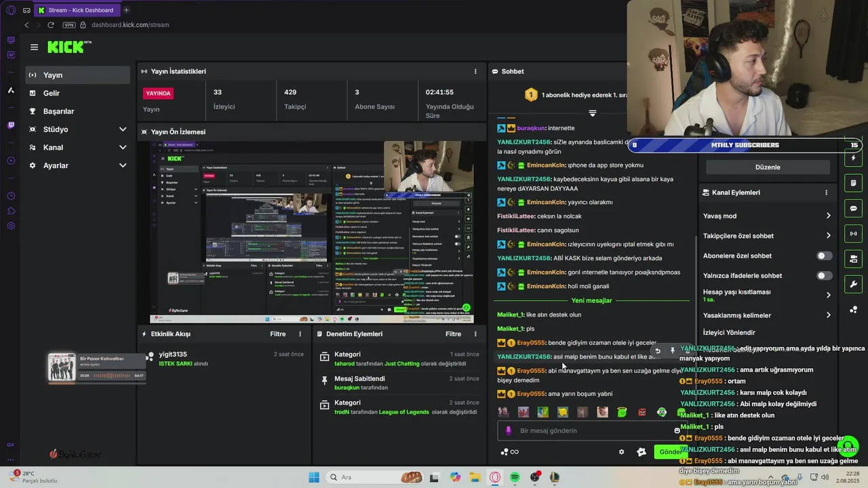
Task: Click the Yayın Ön İzlemesi video thumbnail
Action: 312,232
